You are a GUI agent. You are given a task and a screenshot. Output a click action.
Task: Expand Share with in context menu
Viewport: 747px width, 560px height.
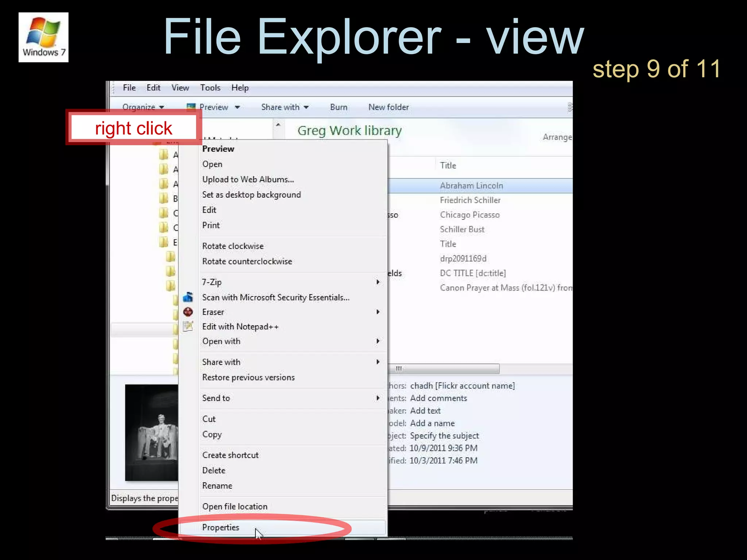pyautogui.click(x=292, y=362)
